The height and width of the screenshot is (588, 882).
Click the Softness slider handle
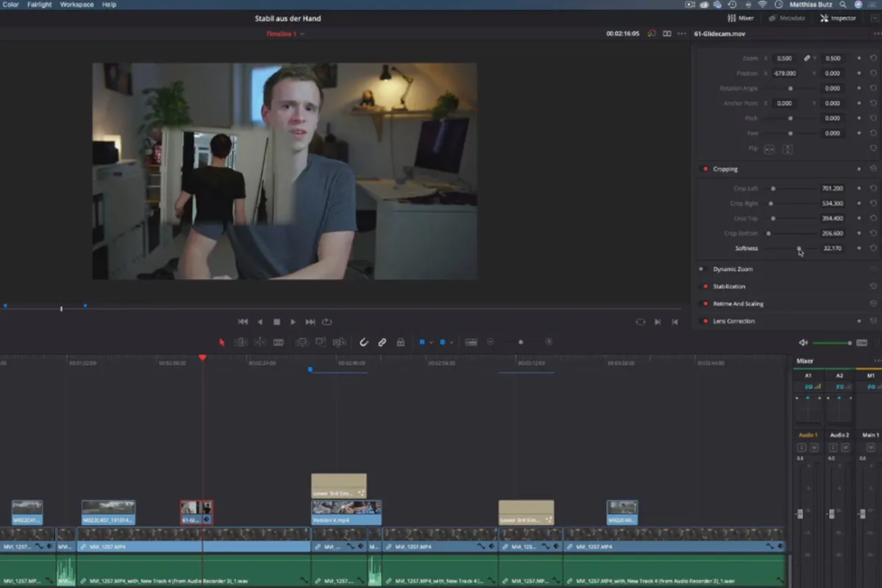799,248
